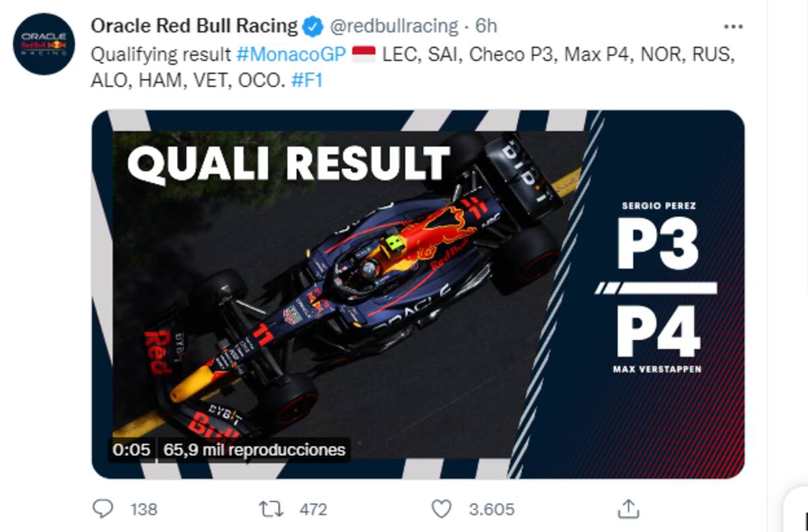View the 3.605 likes count

[492, 509]
